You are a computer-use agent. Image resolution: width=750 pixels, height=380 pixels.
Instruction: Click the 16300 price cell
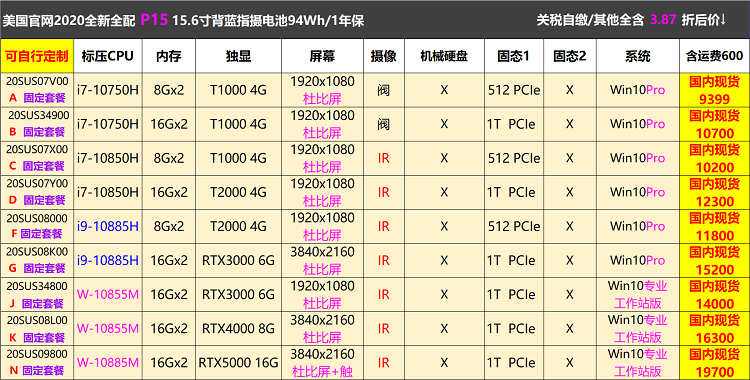coord(715,328)
